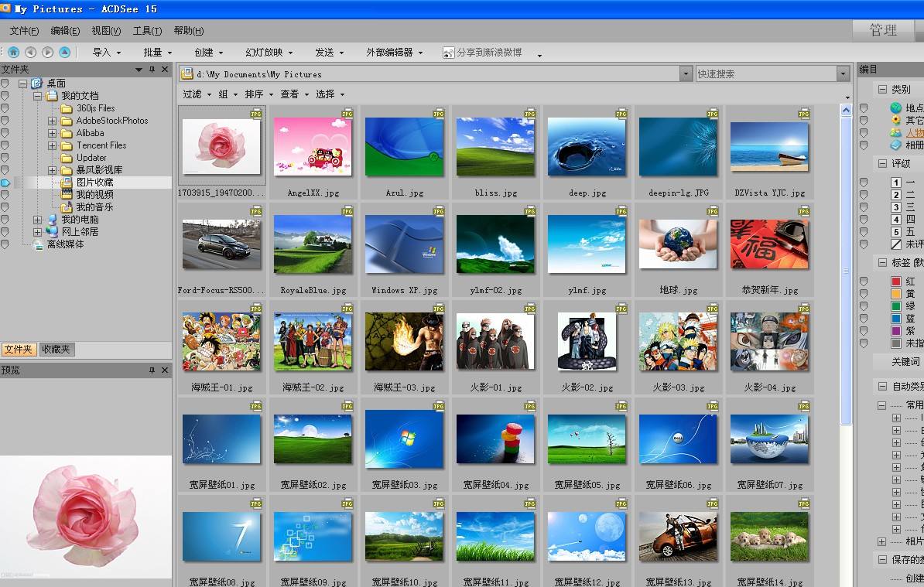Select the 人物 category icon
Screen dimensions: 924x587
(898, 133)
